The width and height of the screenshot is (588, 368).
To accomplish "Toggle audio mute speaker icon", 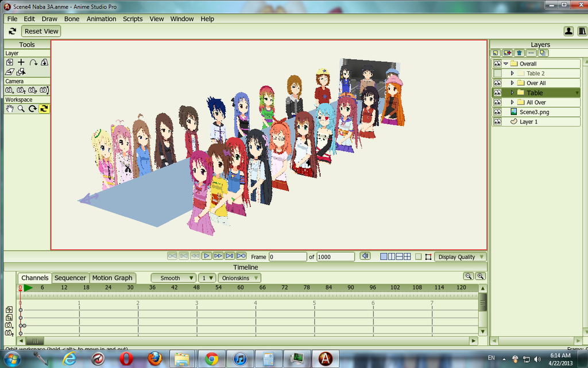I will coord(365,256).
